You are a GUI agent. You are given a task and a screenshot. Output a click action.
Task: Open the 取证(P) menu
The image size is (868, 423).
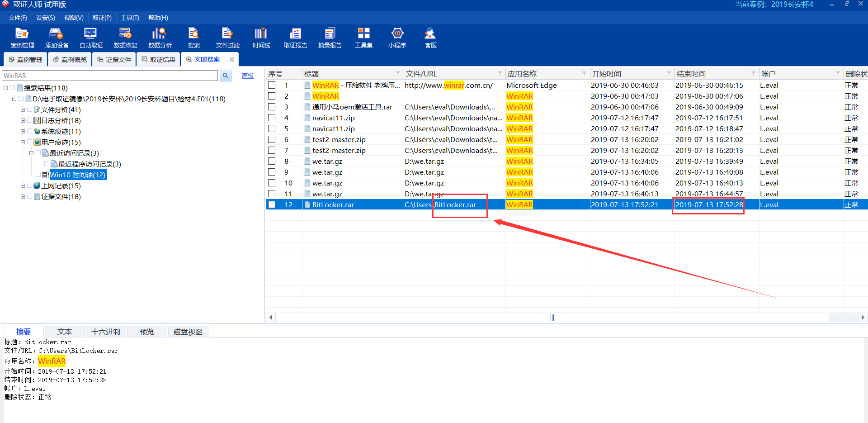(x=102, y=18)
